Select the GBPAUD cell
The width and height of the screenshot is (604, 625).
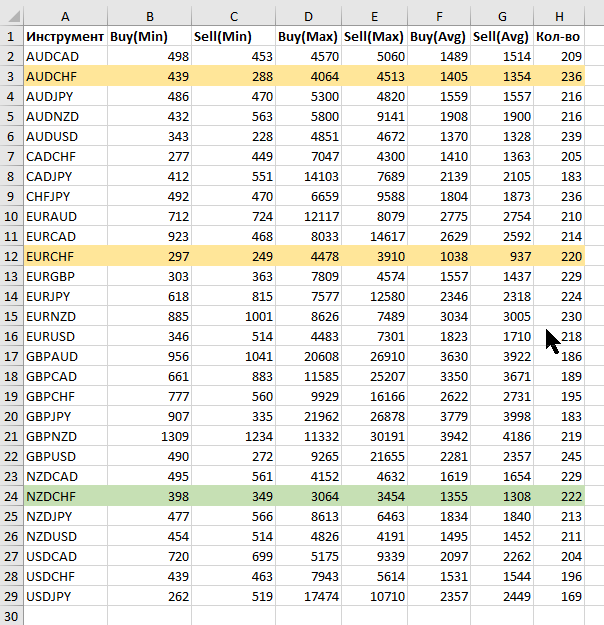[x=65, y=356]
